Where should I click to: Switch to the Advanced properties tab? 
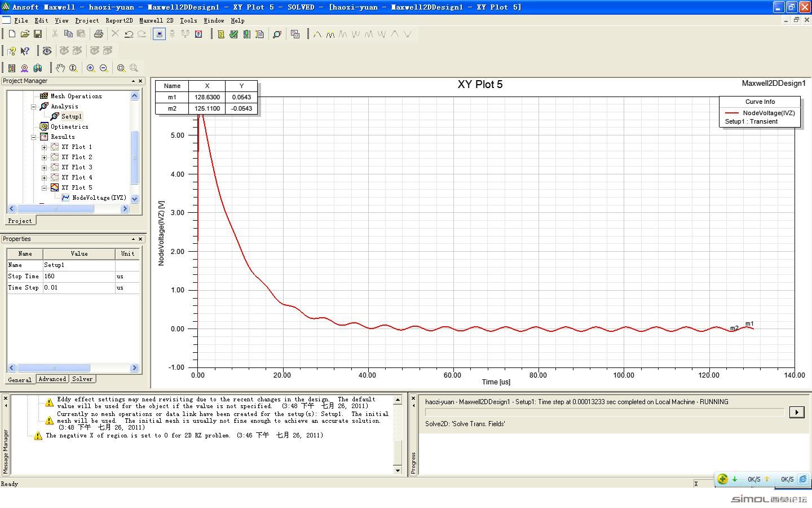(52, 379)
